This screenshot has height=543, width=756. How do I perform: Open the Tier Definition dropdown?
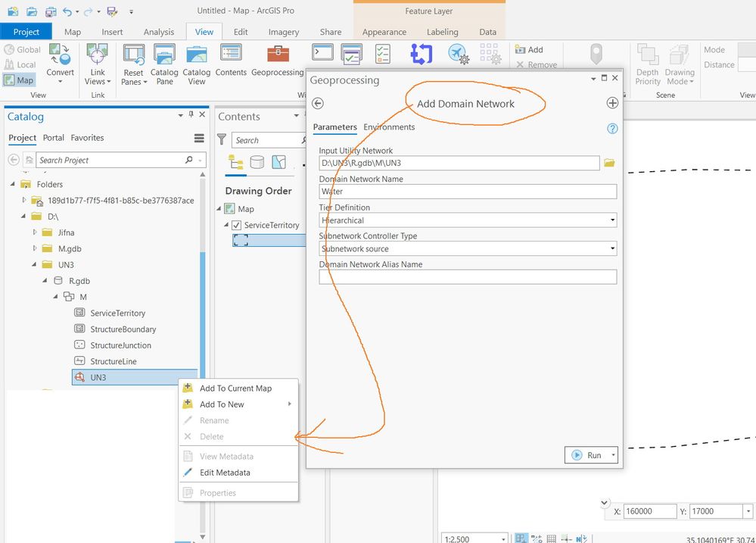(467, 220)
